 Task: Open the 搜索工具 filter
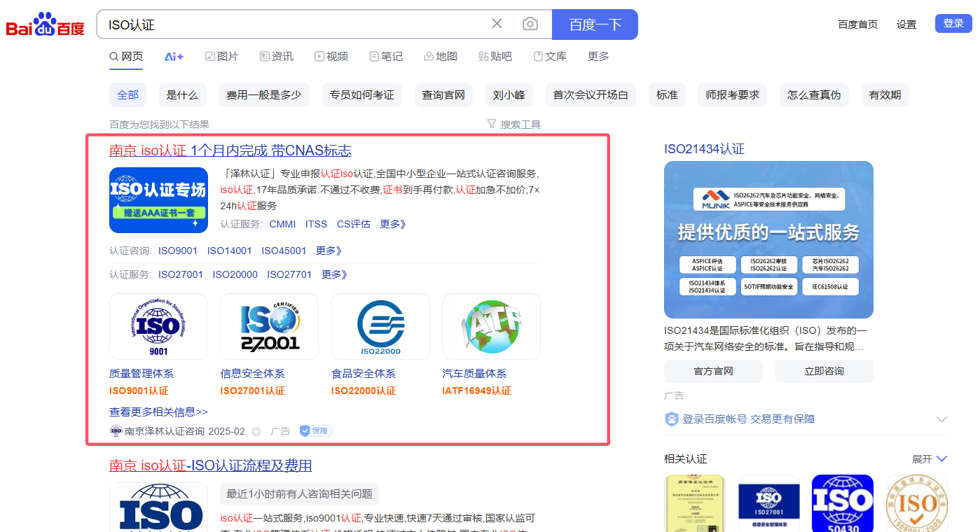tap(513, 125)
